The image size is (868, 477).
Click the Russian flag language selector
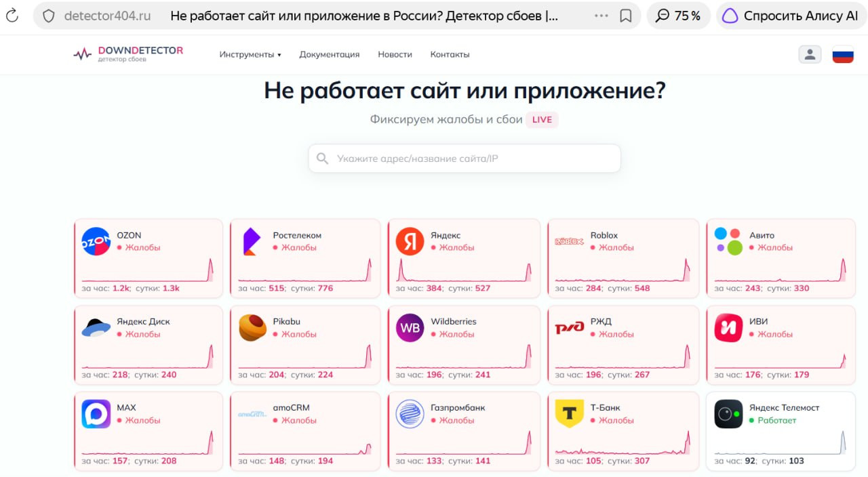coord(843,54)
